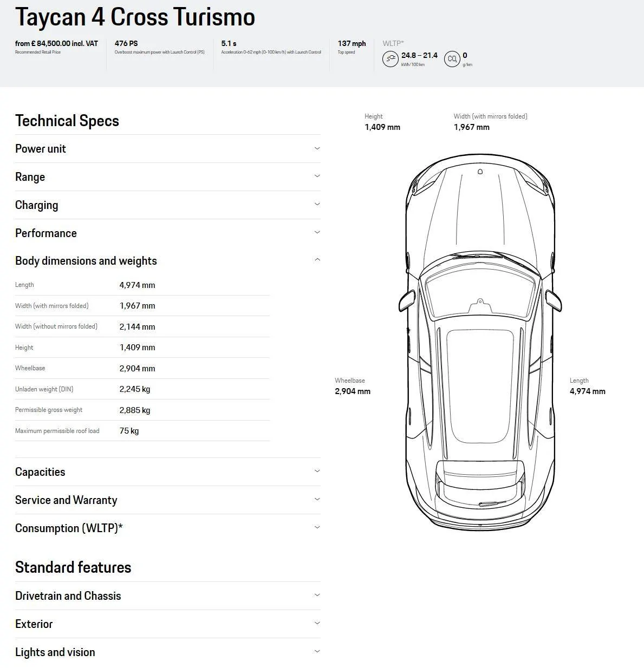The width and height of the screenshot is (644, 668).
Task: Click the top-view car diagram
Action: click(480, 341)
